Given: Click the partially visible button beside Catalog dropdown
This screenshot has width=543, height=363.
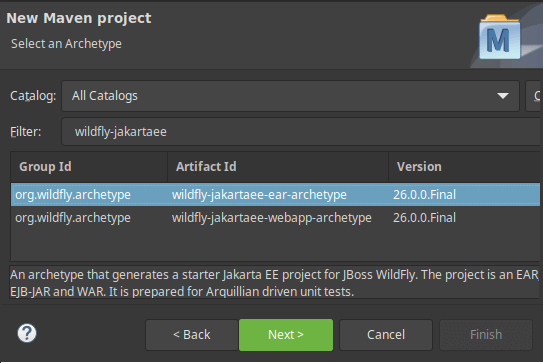Looking at the screenshot, I should [533, 96].
